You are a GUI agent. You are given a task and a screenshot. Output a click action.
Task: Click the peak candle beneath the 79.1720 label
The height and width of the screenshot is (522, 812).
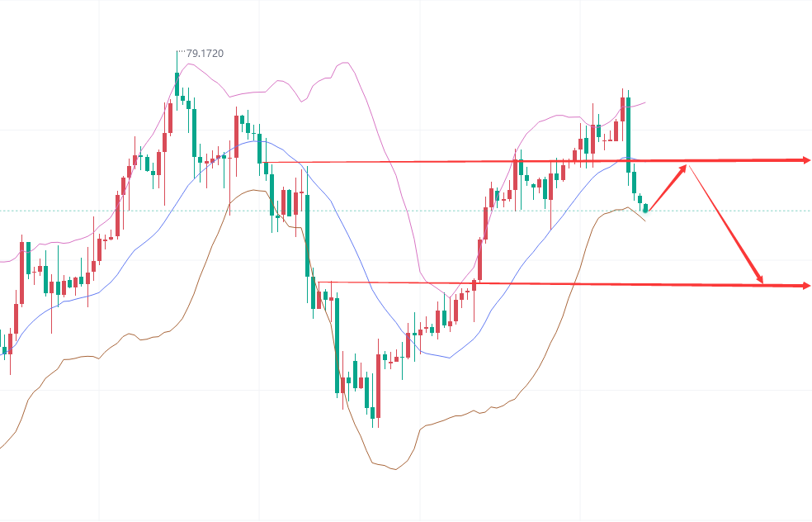177,83
